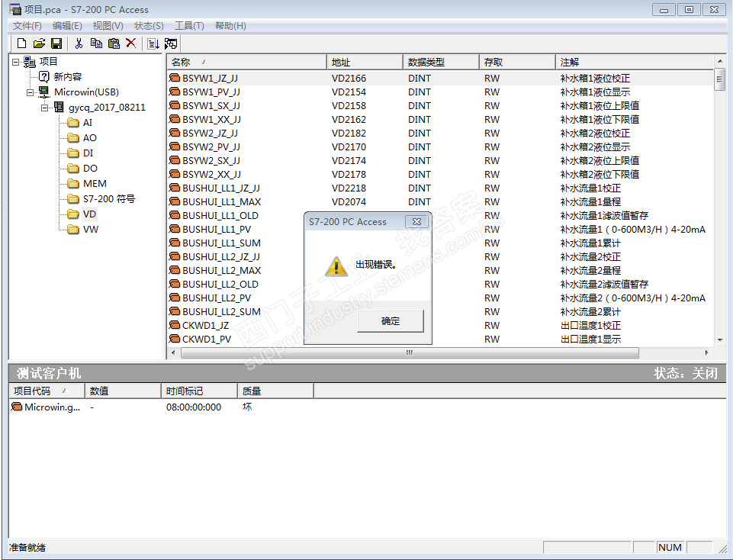Click the warning icon in error dialog
The height and width of the screenshot is (560, 733).
[x=336, y=266]
